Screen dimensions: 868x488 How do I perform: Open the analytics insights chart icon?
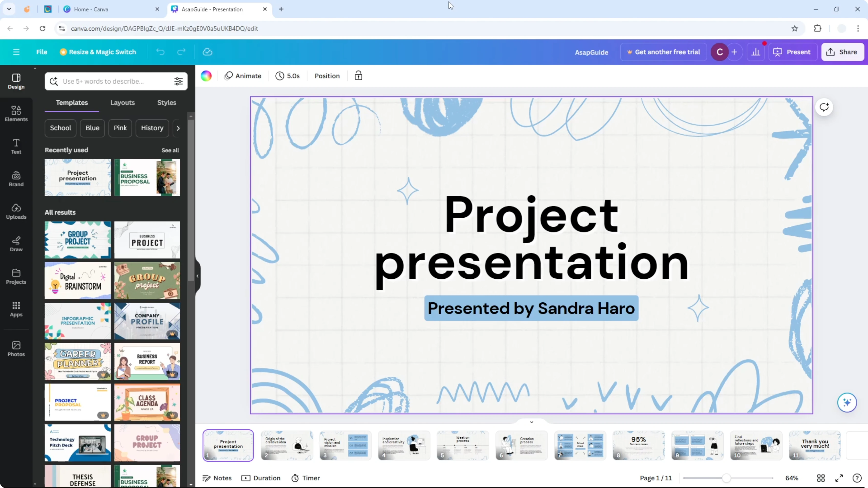coord(756,52)
